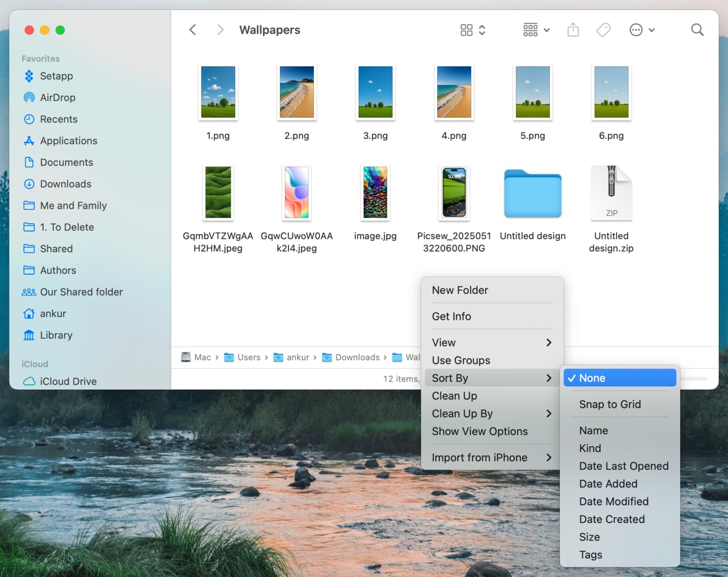
Task: Go forward with the right chevron button
Action: coord(220,30)
